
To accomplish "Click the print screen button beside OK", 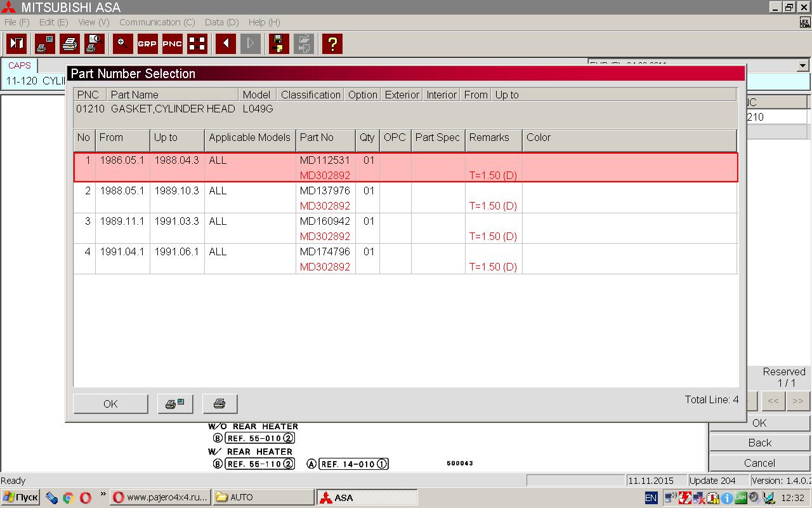I will 174,404.
